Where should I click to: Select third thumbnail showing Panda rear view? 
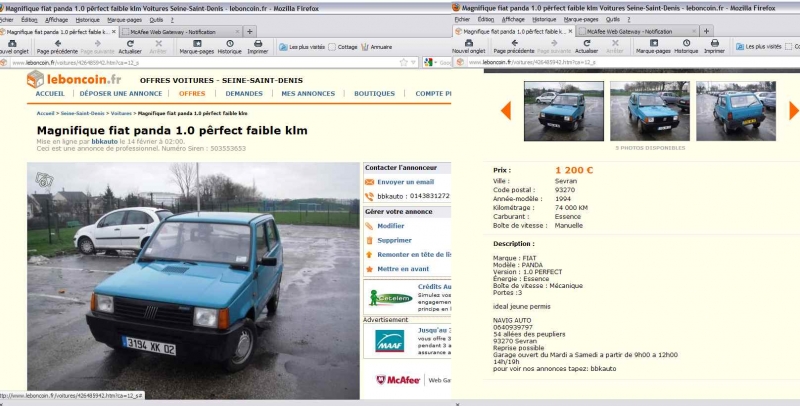pyautogui.click(x=736, y=111)
